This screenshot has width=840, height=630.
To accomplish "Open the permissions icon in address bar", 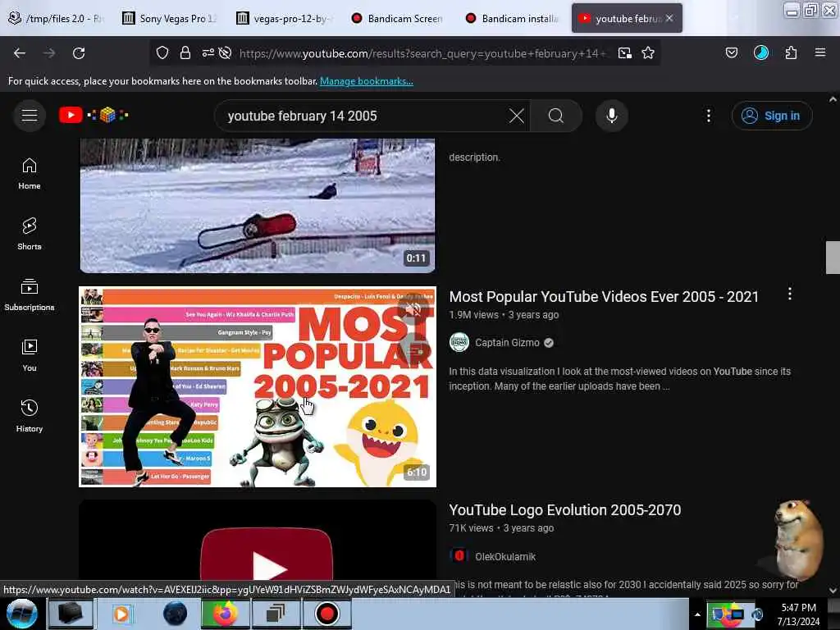I will click(208, 53).
